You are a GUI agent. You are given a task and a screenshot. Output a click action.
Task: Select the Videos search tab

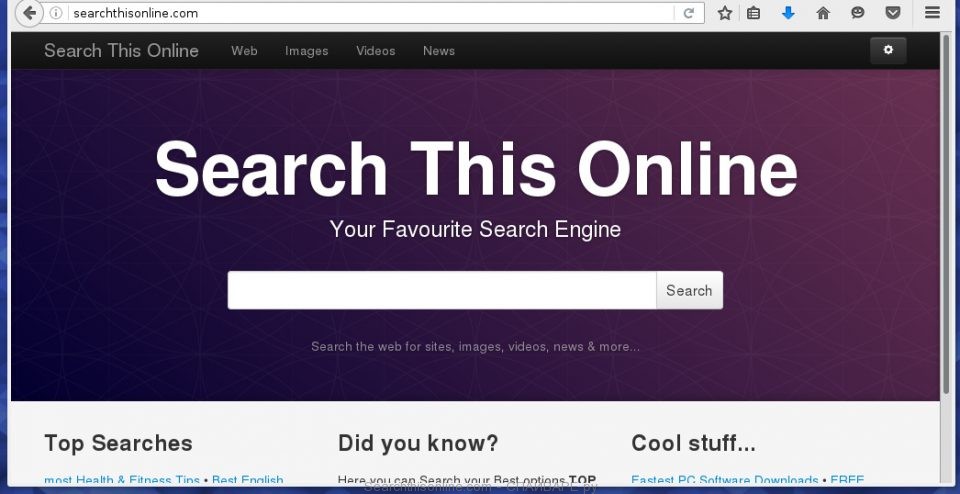pyautogui.click(x=375, y=51)
